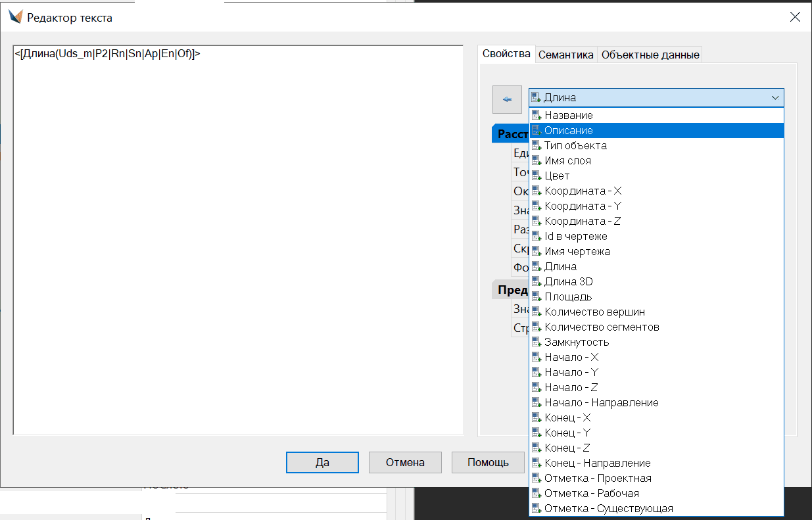Screen dimensions: 812x520
Task: Open the Семантика tab
Action: click(566, 55)
